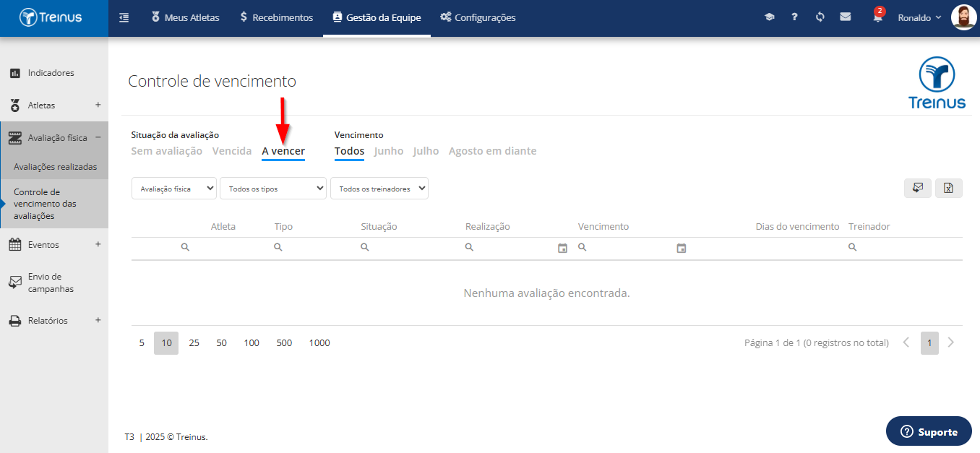The width and height of the screenshot is (980, 453).
Task: Go to the next page arrow
Action: 951,342
